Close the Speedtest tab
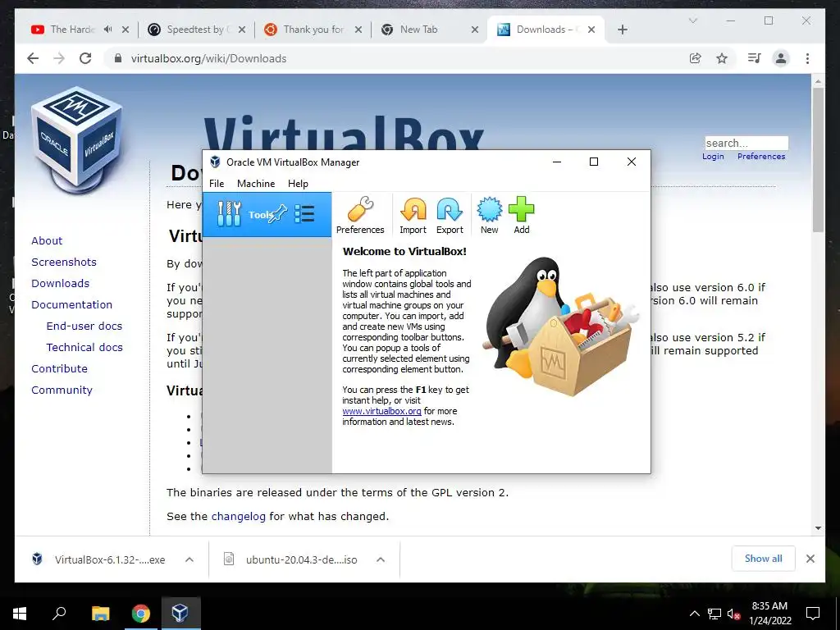840x630 pixels. (242, 30)
